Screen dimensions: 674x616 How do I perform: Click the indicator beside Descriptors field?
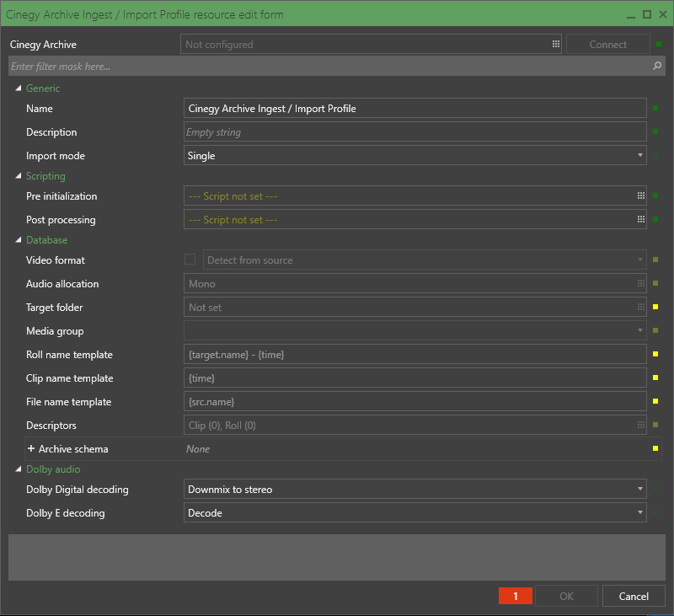click(x=655, y=425)
